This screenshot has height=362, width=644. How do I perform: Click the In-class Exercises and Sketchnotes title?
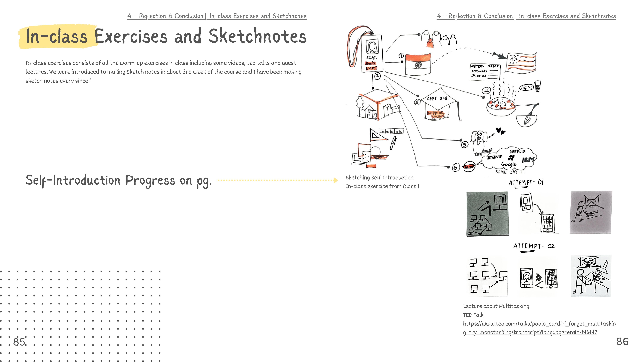(166, 36)
